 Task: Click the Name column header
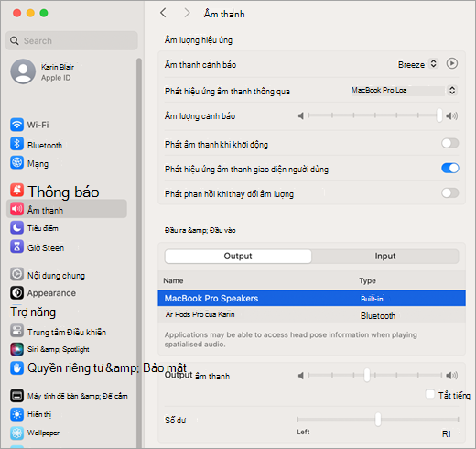pos(173,280)
